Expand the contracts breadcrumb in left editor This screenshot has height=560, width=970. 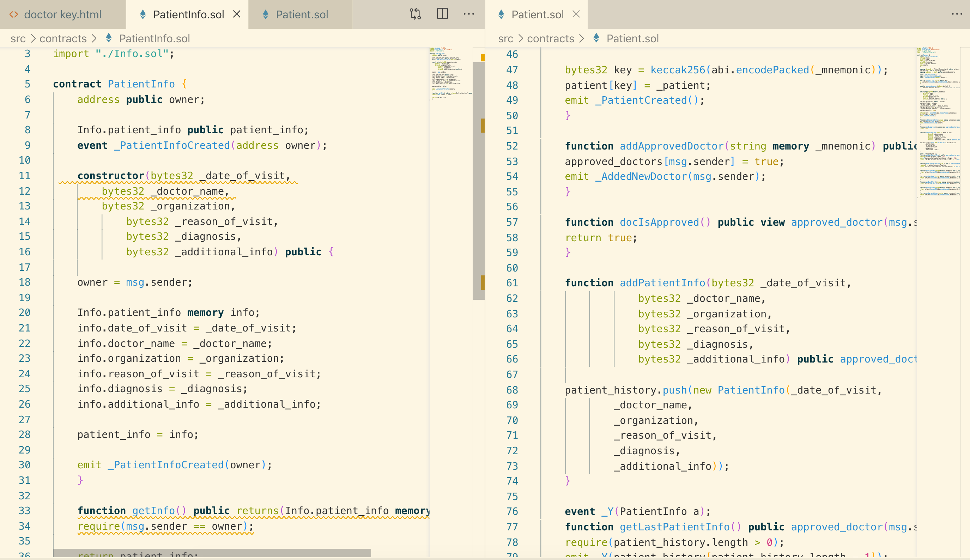click(63, 38)
